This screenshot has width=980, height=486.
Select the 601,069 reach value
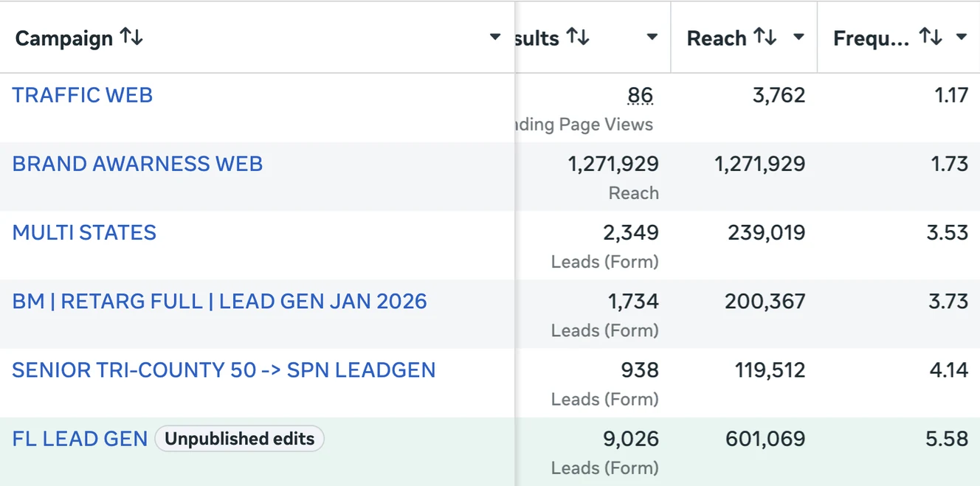766,439
